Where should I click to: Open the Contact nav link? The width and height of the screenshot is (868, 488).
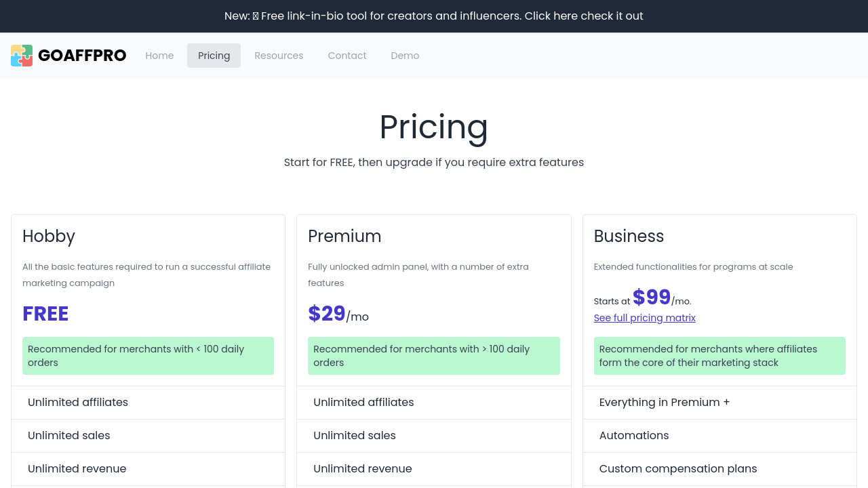(347, 56)
